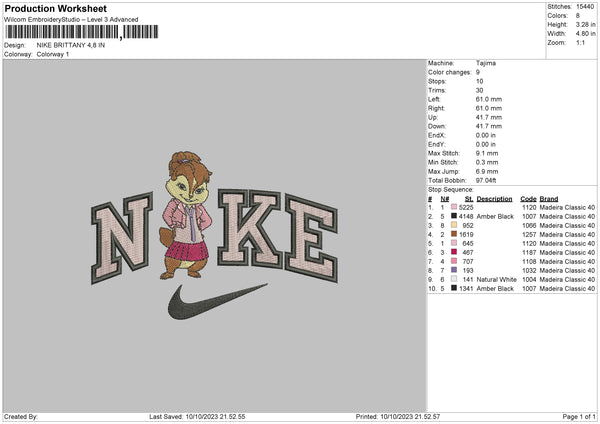Select thread code 1187 in the stop list
The width and height of the screenshot is (600, 424).
click(x=529, y=253)
